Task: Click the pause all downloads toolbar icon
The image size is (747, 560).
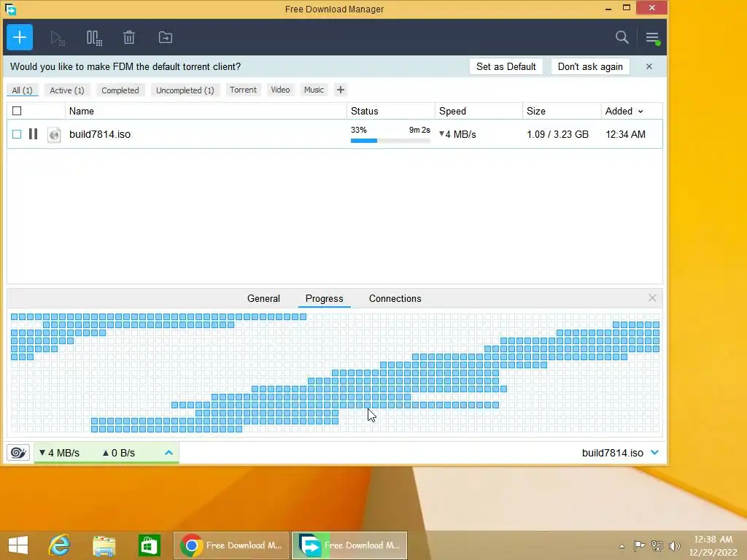Action: pyautogui.click(x=94, y=38)
